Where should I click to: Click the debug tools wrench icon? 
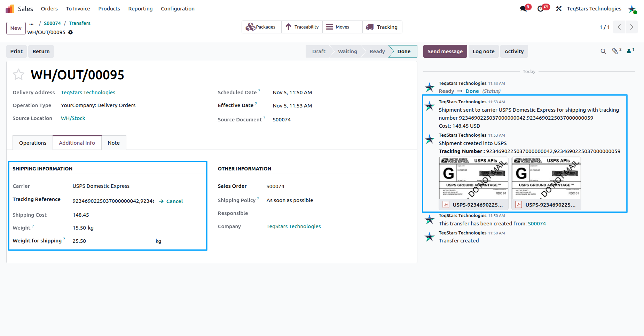pyautogui.click(x=559, y=9)
